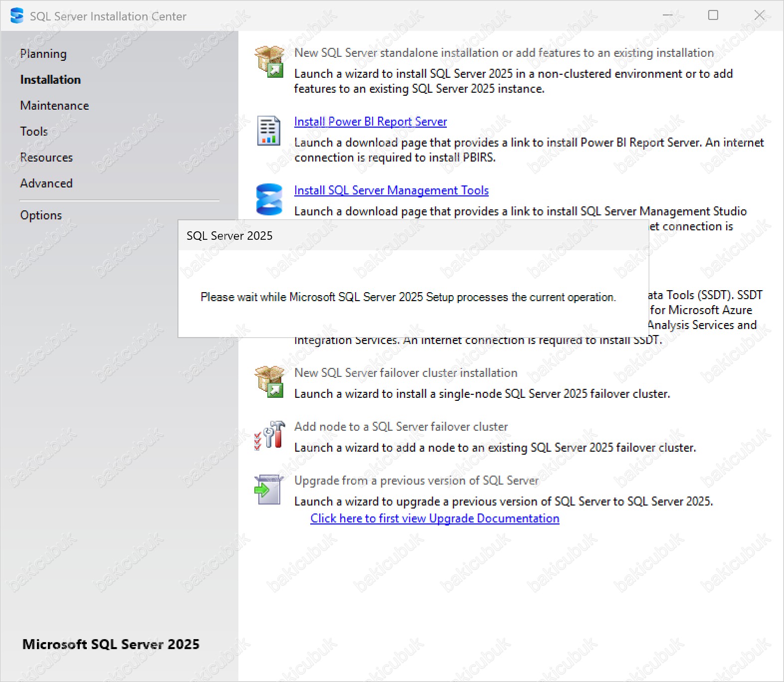Launch Add node to failover cluster wizard
This screenshot has height=682, width=784.
click(400, 427)
